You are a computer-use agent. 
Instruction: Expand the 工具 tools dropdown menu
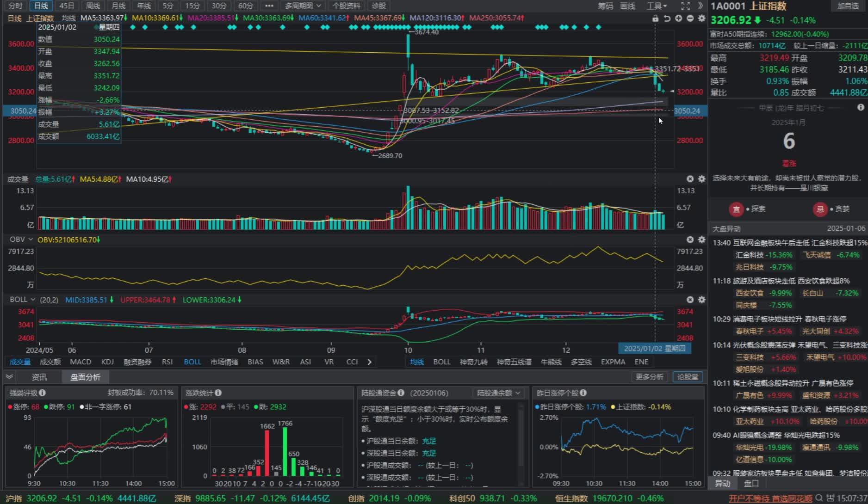657,6
